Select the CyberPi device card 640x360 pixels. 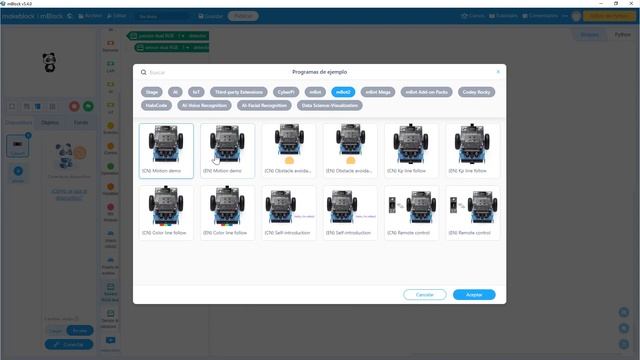[18, 146]
